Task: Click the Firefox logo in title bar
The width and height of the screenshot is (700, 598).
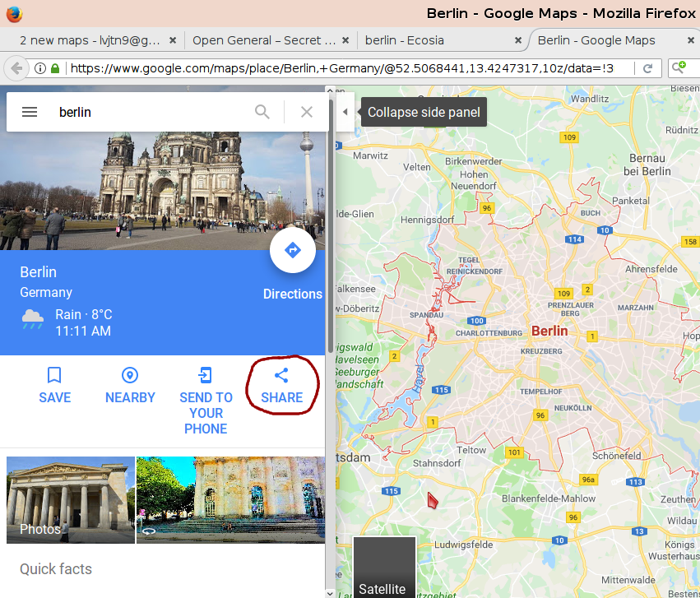Action: tap(14, 14)
